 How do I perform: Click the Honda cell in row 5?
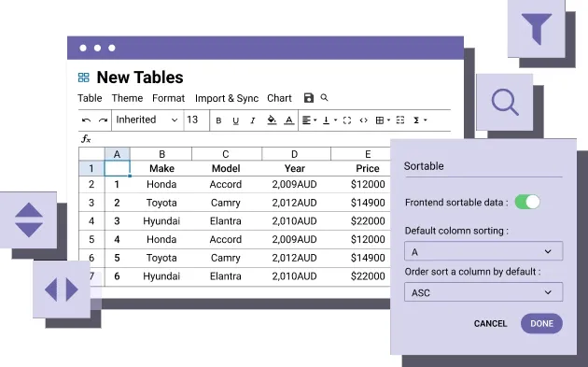point(161,239)
